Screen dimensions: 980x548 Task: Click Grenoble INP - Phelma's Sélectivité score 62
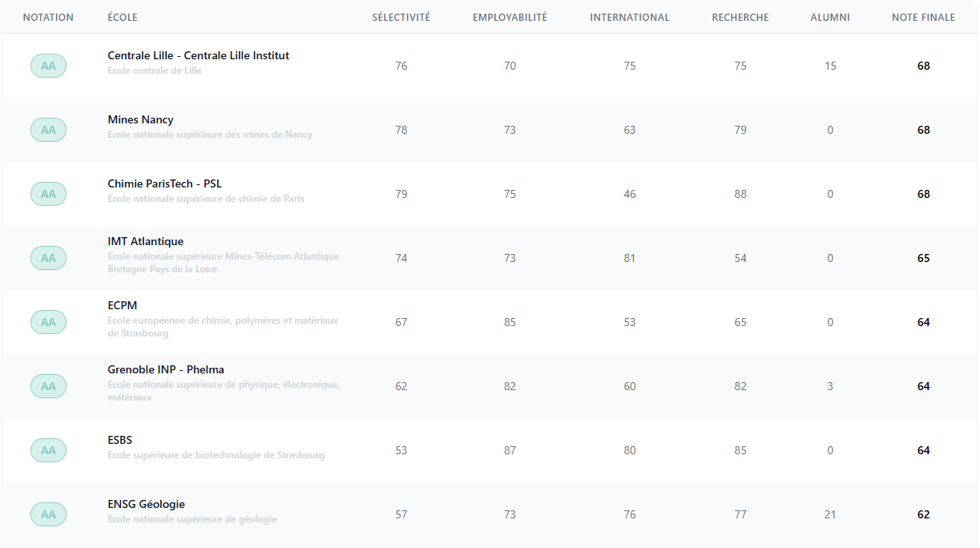401,386
